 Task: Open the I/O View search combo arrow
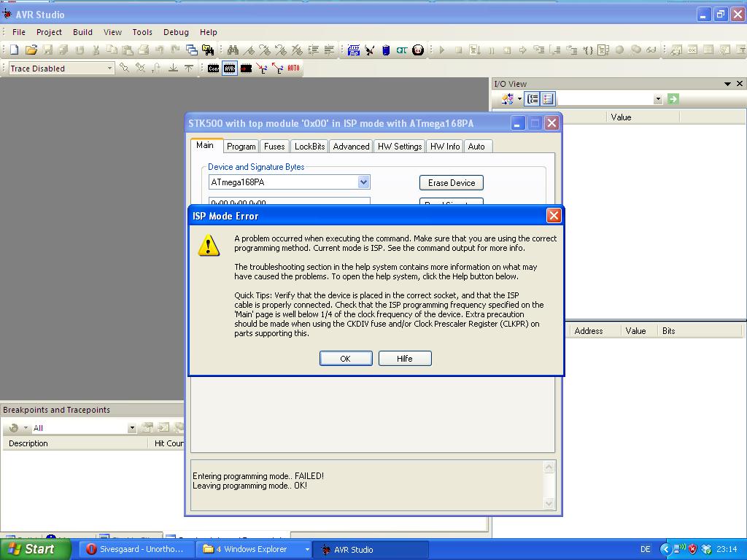tap(658, 99)
